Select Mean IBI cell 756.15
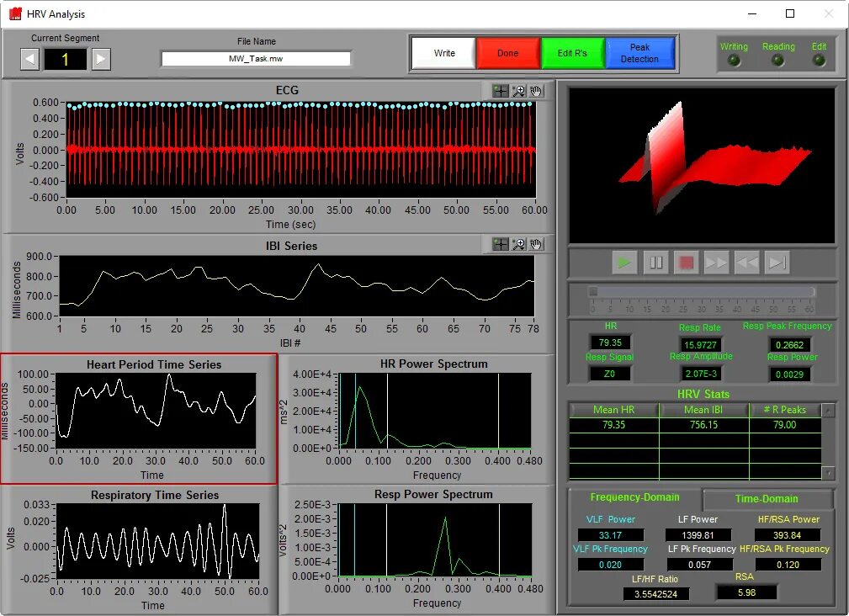The image size is (849, 616). pyautogui.click(x=703, y=425)
